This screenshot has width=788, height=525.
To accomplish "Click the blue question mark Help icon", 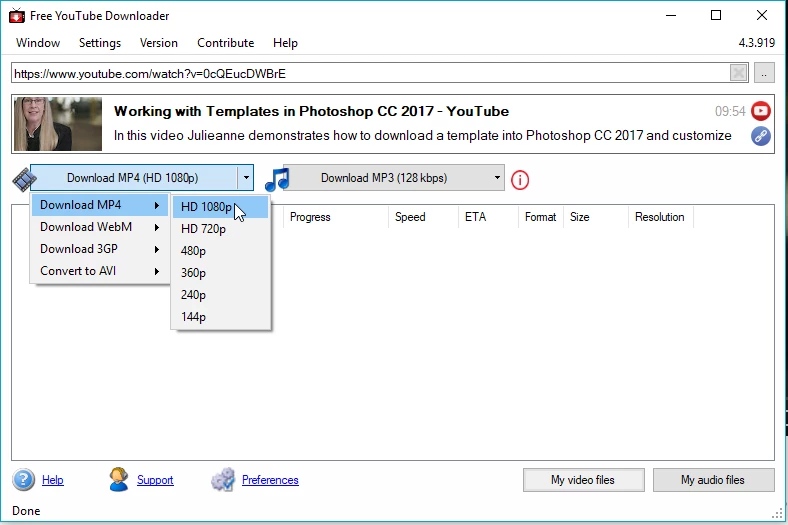I will (x=24, y=480).
